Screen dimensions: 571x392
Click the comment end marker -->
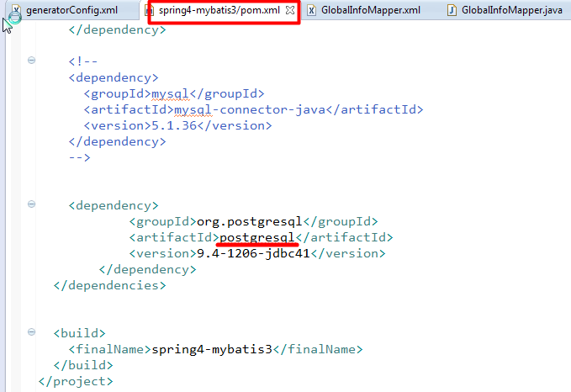point(79,157)
